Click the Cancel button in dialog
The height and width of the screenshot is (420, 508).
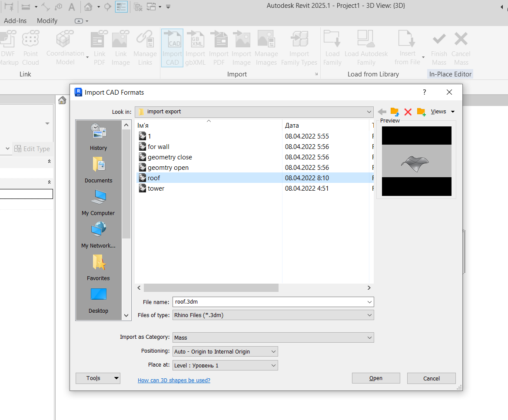(431, 378)
